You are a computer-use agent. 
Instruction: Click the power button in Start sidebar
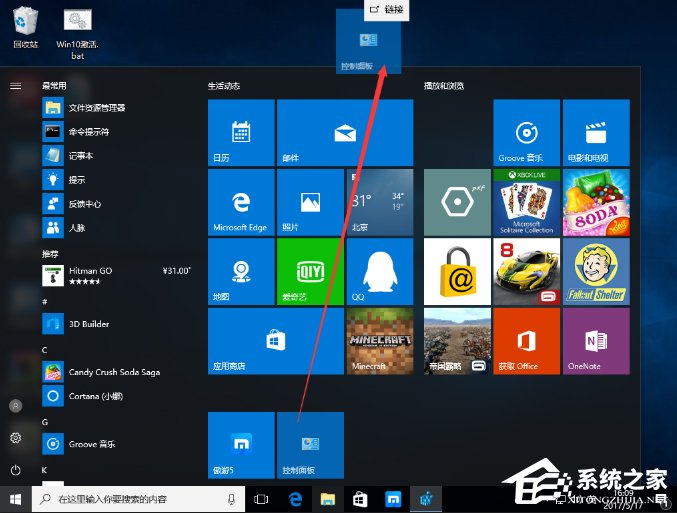(15, 470)
